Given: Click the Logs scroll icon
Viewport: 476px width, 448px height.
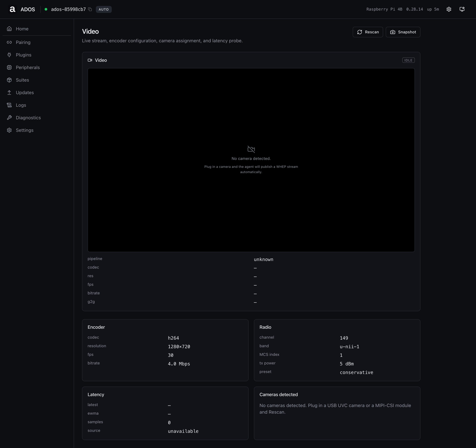Looking at the screenshot, I should (x=9, y=105).
